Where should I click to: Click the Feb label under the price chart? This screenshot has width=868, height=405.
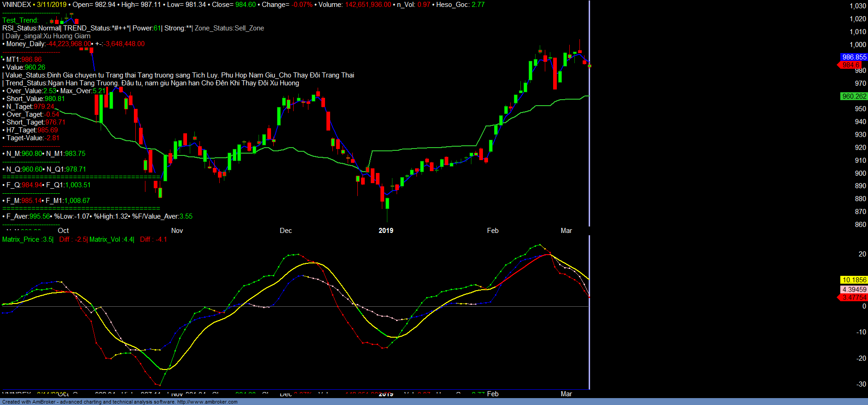(493, 231)
